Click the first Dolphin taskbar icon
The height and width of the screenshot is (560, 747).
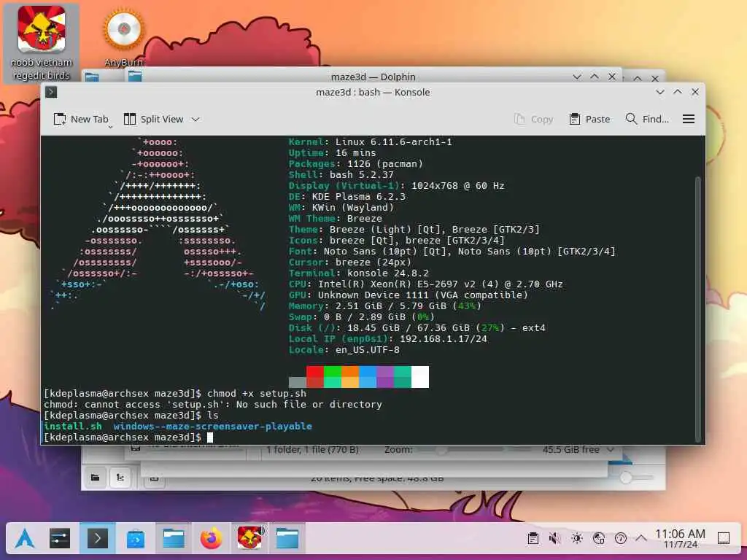click(x=174, y=539)
